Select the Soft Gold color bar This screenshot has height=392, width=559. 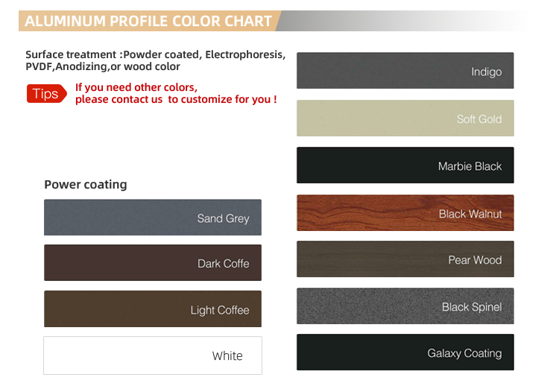405,118
